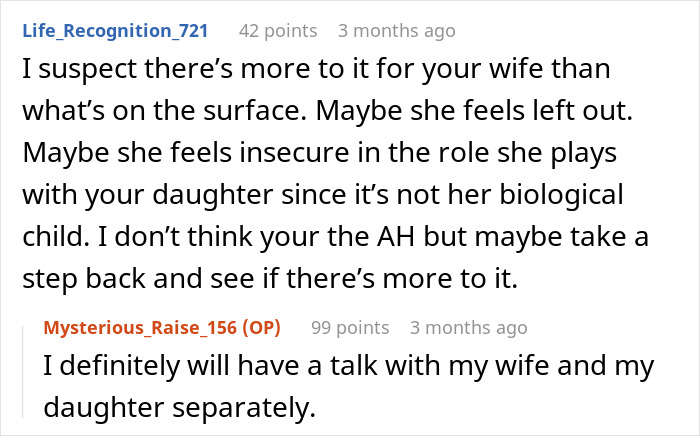Open timestamp on Life_Recognition_721's comment
Screen dimensions: 700x436
pyautogui.click(x=396, y=30)
